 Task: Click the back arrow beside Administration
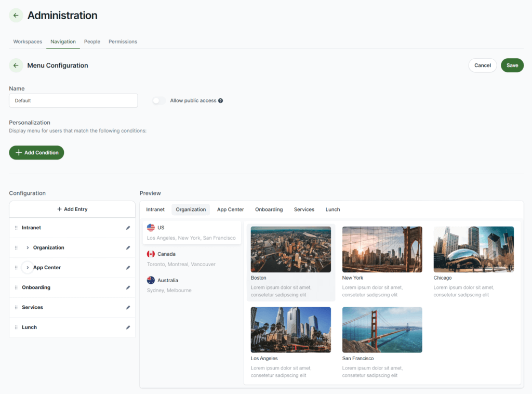click(16, 15)
